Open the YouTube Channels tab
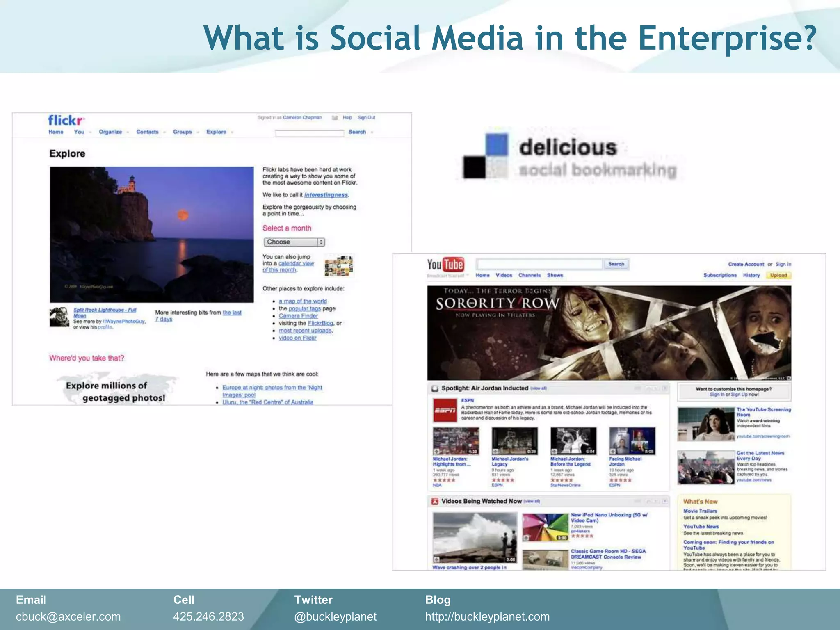Screen dimensions: 840x630 click(x=530, y=275)
